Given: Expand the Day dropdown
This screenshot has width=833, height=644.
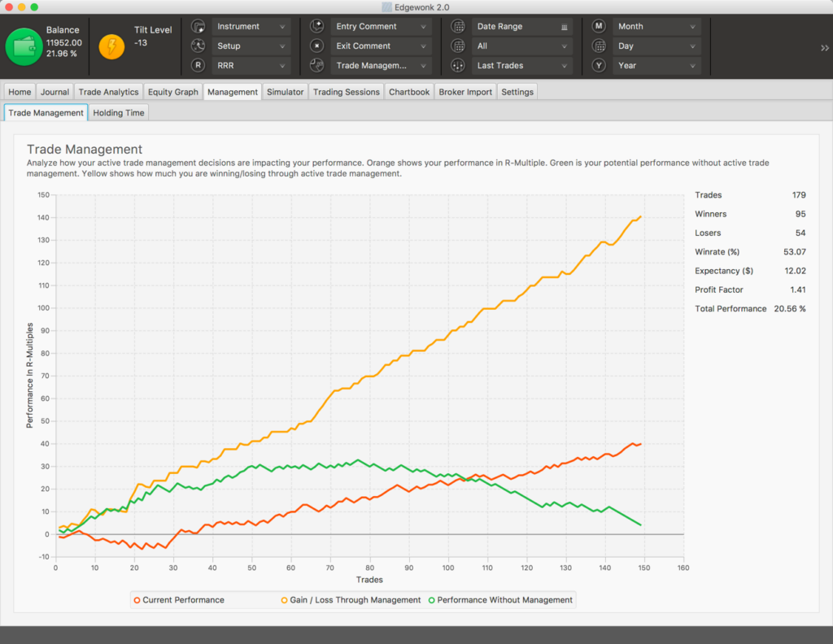Looking at the screenshot, I should click(x=656, y=46).
